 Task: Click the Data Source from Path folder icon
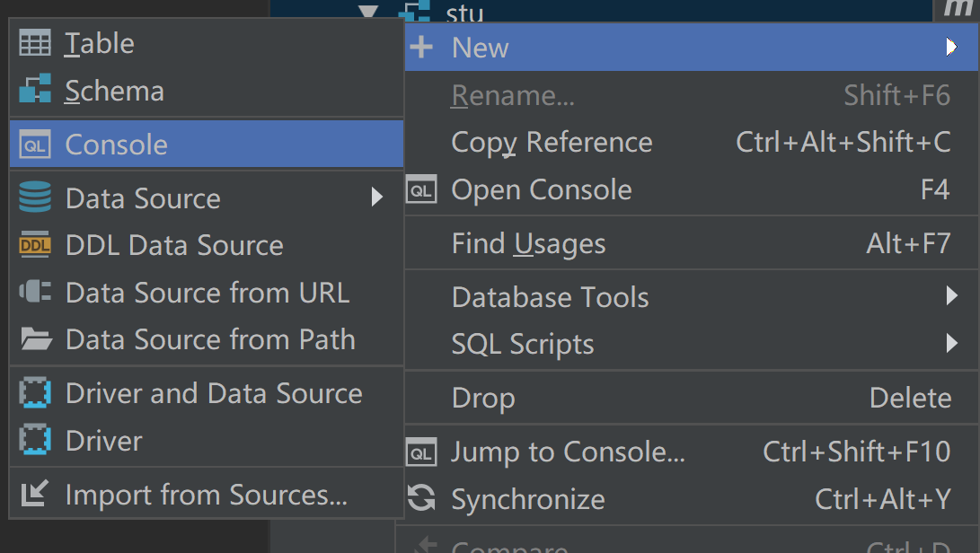[x=35, y=339]
